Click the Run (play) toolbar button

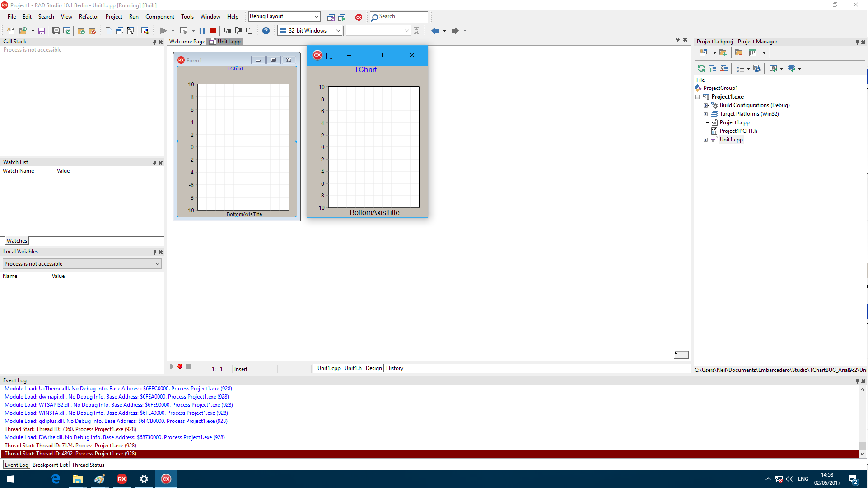(163, 31)
